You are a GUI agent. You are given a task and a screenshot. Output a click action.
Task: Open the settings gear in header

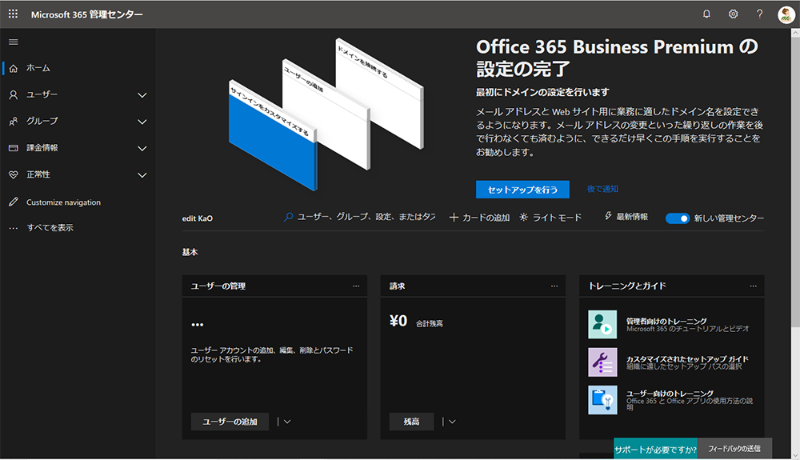[733, 14]
